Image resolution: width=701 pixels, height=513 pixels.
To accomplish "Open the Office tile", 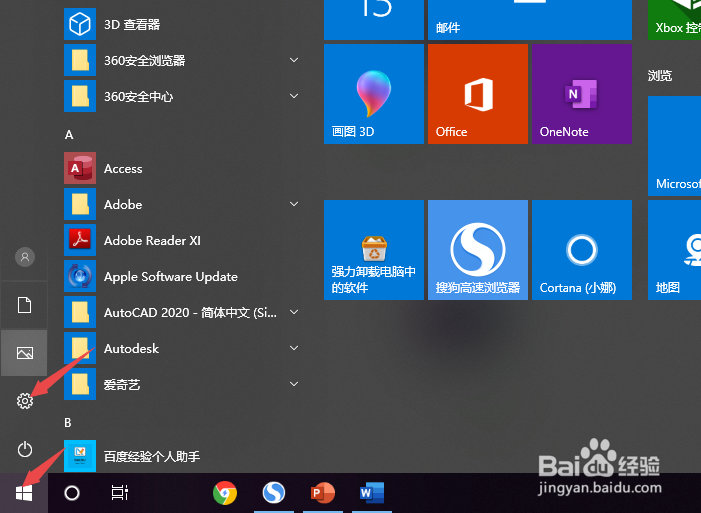I will point(478,94).
